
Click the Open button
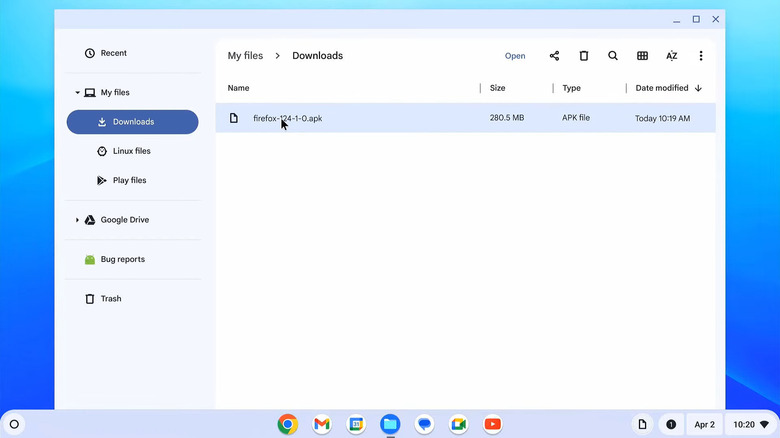point(515,56)
